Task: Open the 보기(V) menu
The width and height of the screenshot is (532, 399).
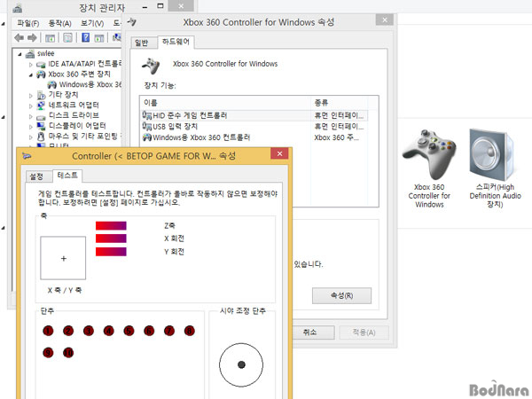Action: coord(92,23)
